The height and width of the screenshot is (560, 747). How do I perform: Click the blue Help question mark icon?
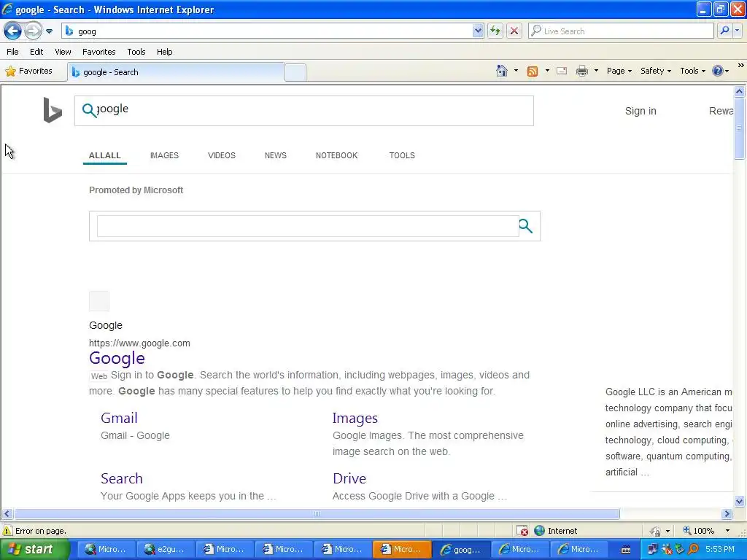[718, 71]
